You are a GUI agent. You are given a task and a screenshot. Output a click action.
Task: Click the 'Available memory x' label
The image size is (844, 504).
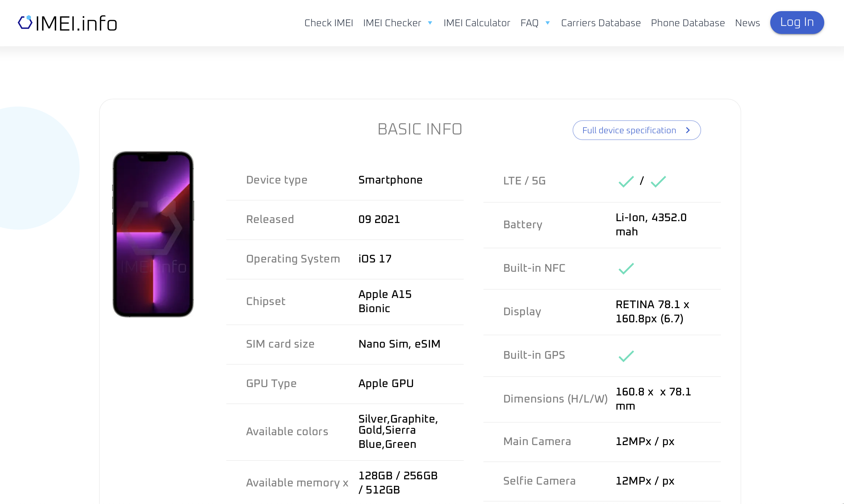(x=297, y=483)
